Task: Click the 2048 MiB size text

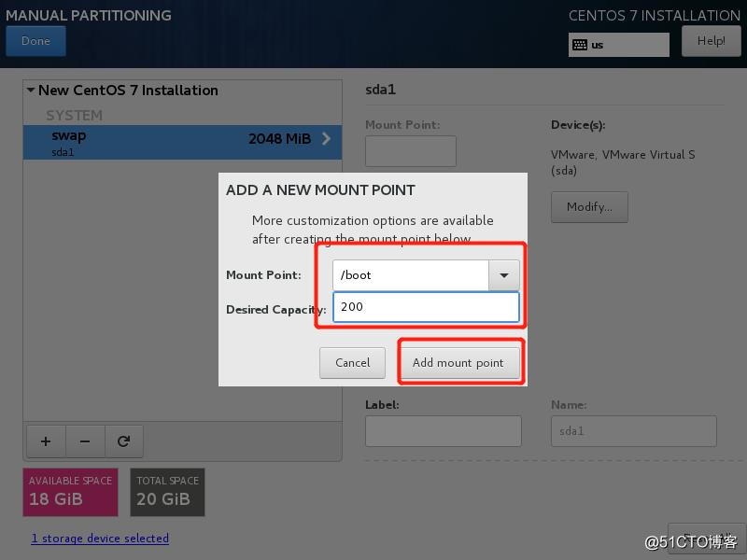Action: (279, 138)
